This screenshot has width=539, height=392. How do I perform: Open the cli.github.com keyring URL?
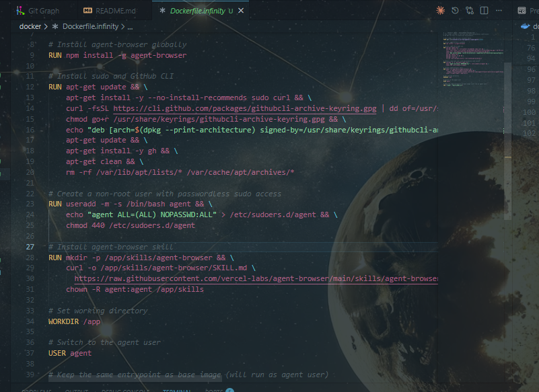[245, 108]
